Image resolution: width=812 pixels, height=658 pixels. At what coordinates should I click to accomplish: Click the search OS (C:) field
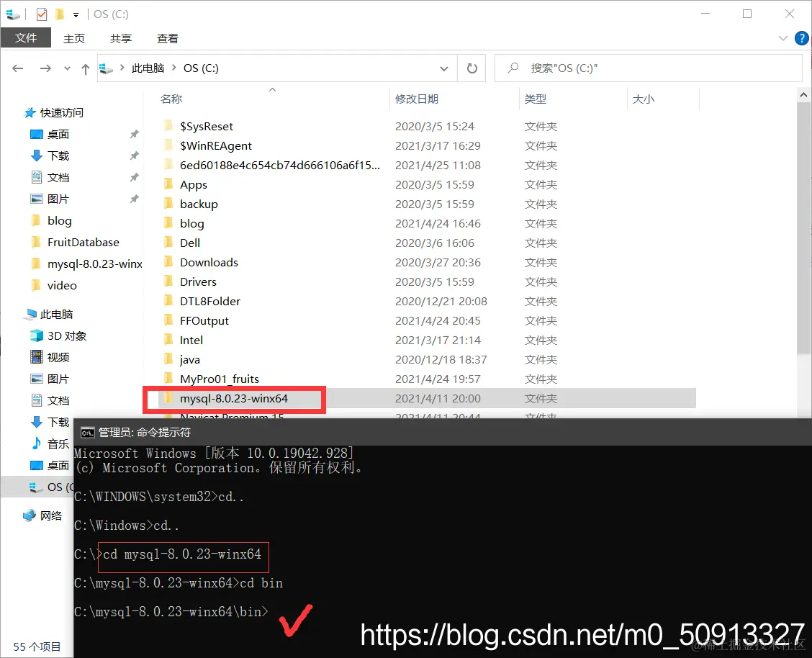(649, 68)
